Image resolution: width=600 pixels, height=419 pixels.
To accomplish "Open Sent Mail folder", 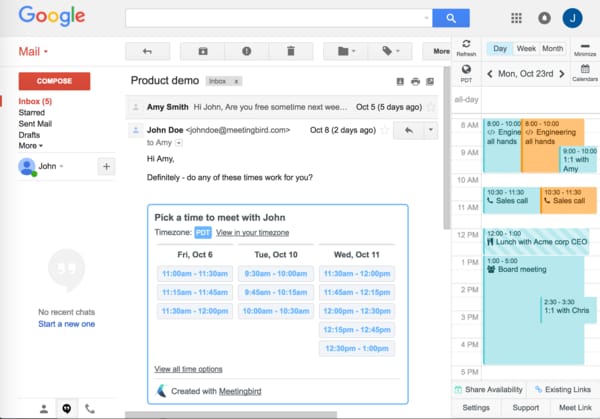I will (x=35, y=124).
